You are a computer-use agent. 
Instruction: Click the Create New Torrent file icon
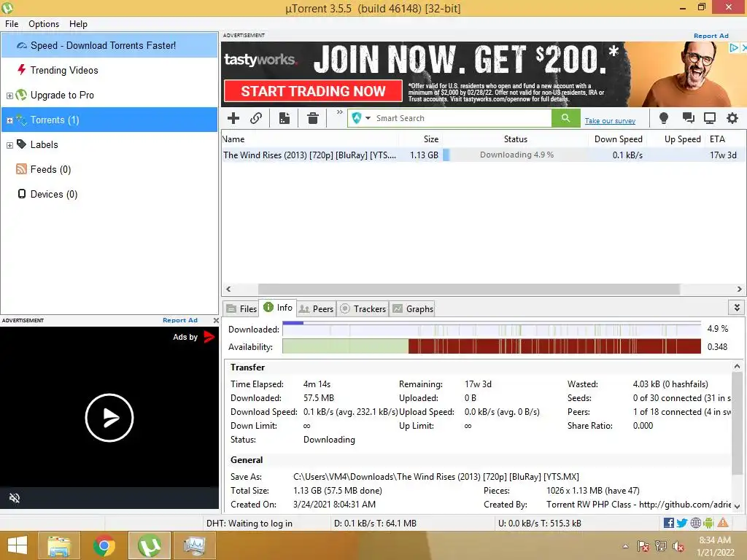(285, 118)
